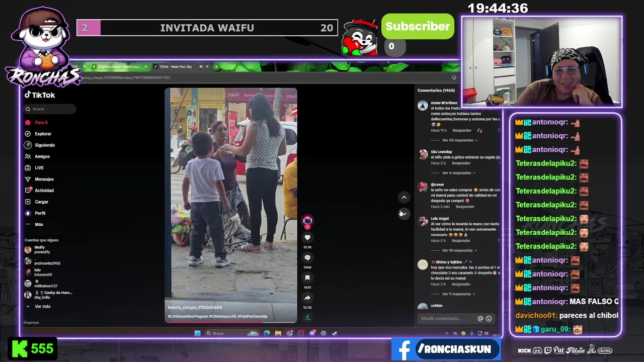Open the Más menu in sidebar
644x362 pixels.
(x=34, y=224)
